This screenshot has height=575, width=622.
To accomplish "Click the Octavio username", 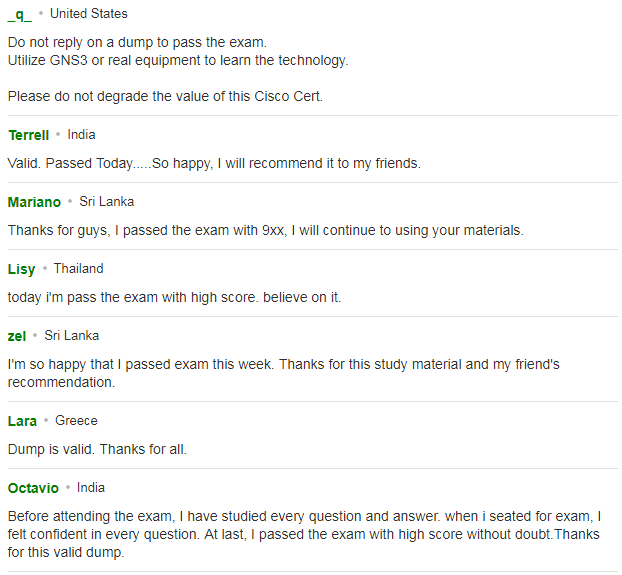I will tap(33, 488).
